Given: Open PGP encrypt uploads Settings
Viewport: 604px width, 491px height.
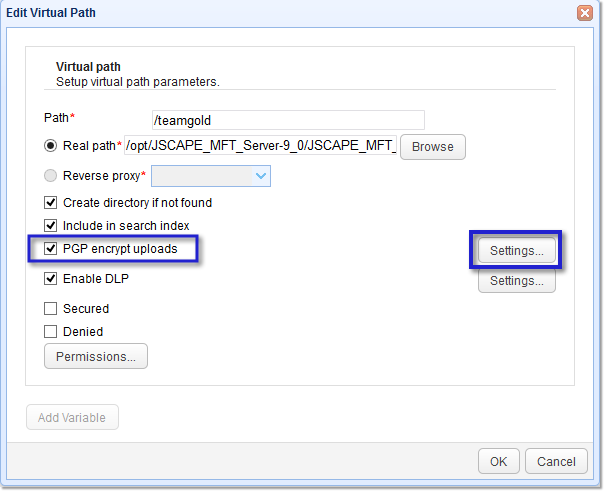Looking at the screenshot, I should pyautogui.click(x=516, y=251).
